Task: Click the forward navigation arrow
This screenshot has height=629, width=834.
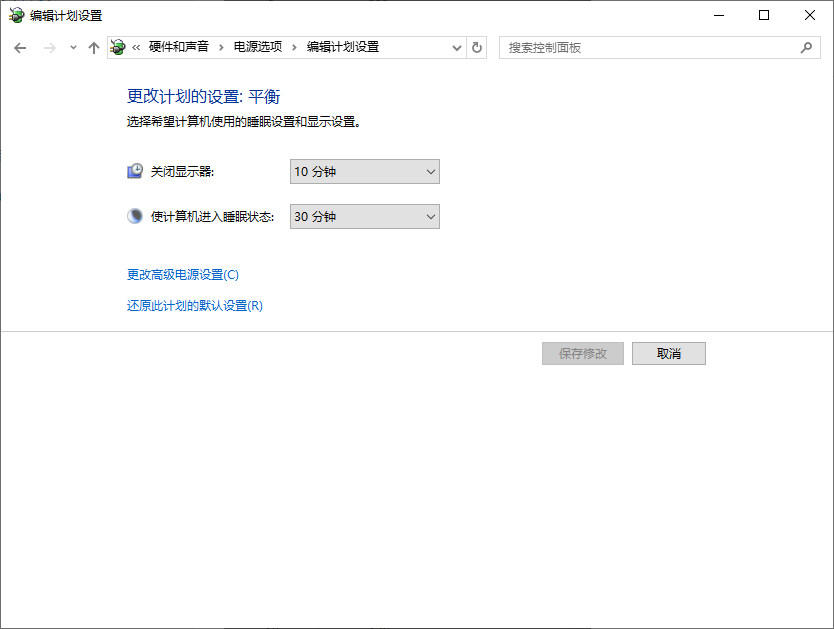Action: [48, 47]
